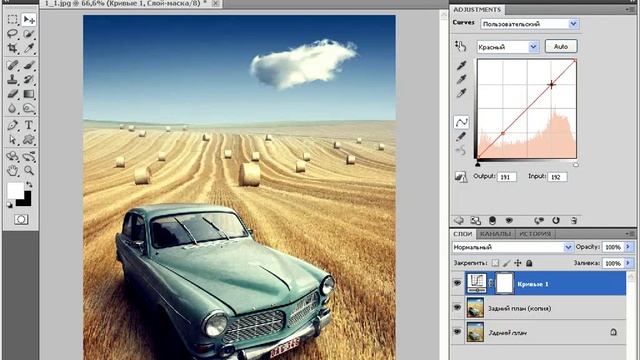Click the Input value field
Image resolution: width=640 pixels, height=360 pixels.
pyautogui.click(x=558, y=177)
